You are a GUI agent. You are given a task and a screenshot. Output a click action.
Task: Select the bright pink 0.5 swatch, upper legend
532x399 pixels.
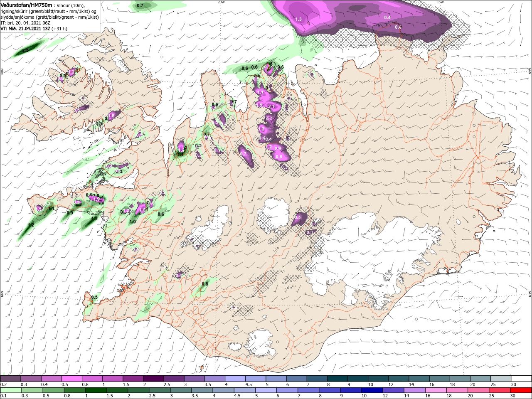click(x=71, y=378)
